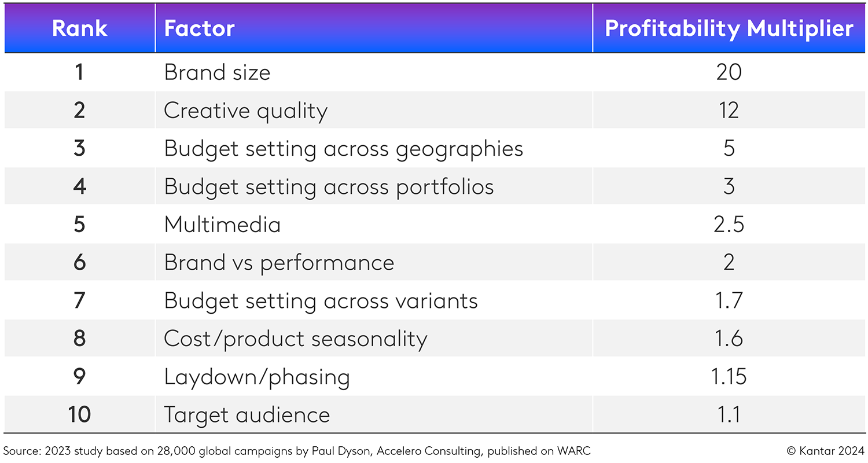Click the source citation text below table
The height and width of the screenshot is (463, 868).
point(297,451)
